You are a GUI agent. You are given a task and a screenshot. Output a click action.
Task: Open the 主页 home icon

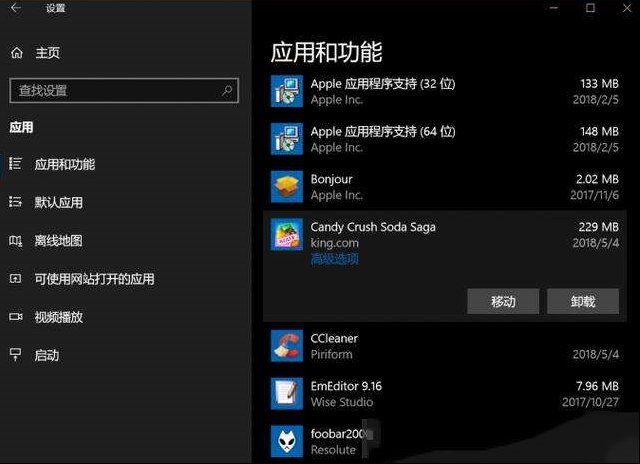pos(17,53)
